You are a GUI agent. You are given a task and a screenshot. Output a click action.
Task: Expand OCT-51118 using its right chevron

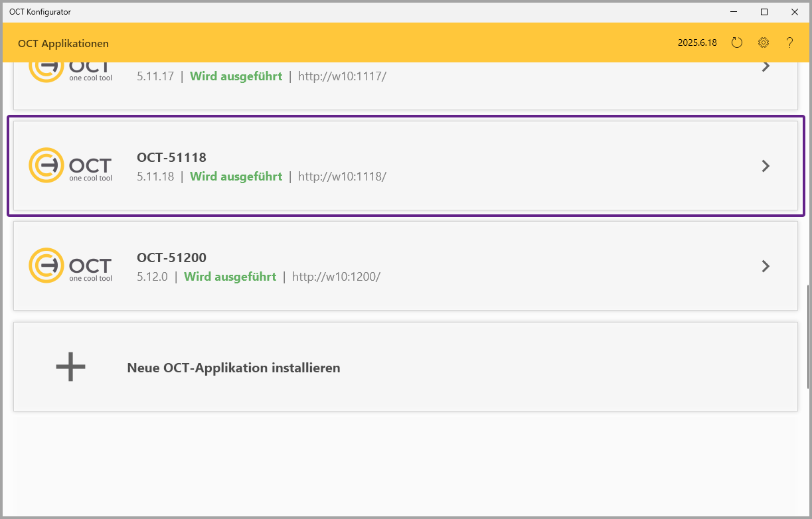coord(766,166)
